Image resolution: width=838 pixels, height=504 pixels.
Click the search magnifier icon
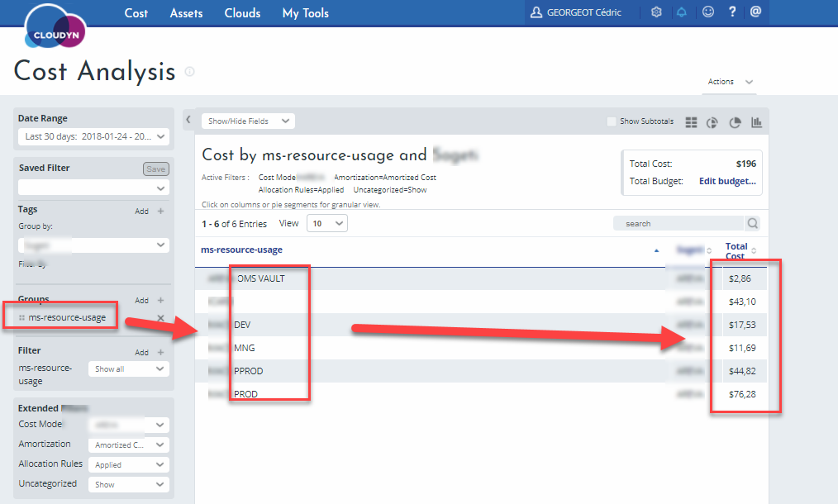pos(753,223)
